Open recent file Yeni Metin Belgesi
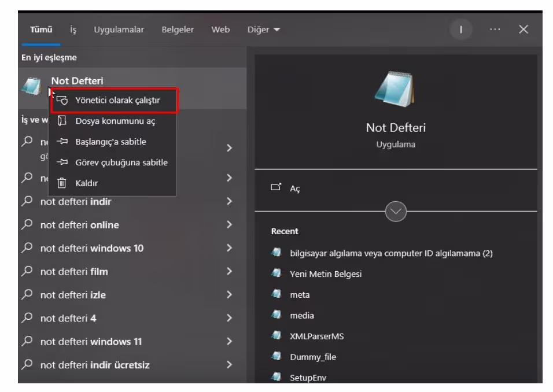553x392 pixels. click(326, 274)
